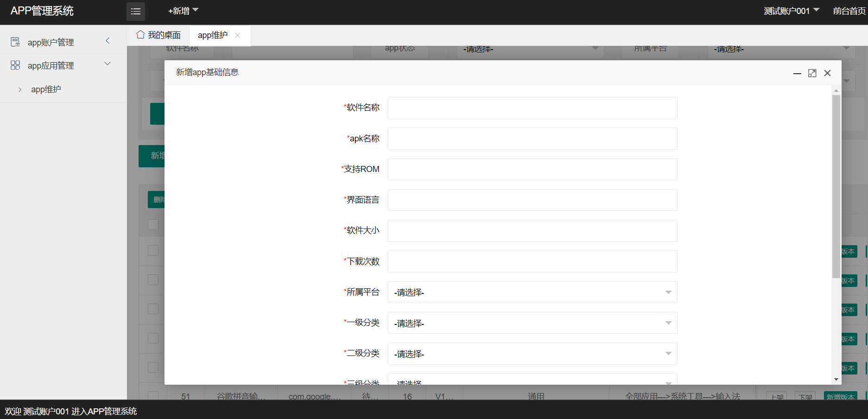868x419 pixels.
Task: Tick the select-all checkbox in table header
Action: point(153,224)
